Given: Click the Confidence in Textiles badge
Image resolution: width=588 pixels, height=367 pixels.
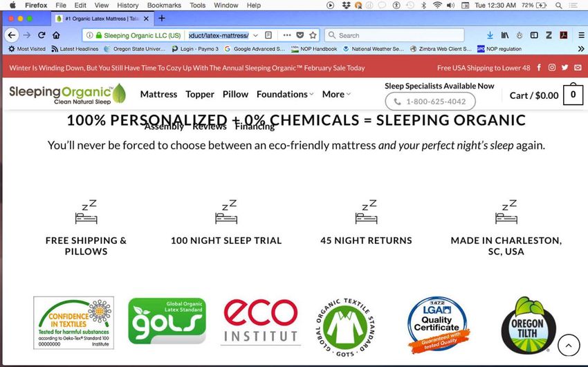Looking at the screenshot, I should click(x=73, y=323).
